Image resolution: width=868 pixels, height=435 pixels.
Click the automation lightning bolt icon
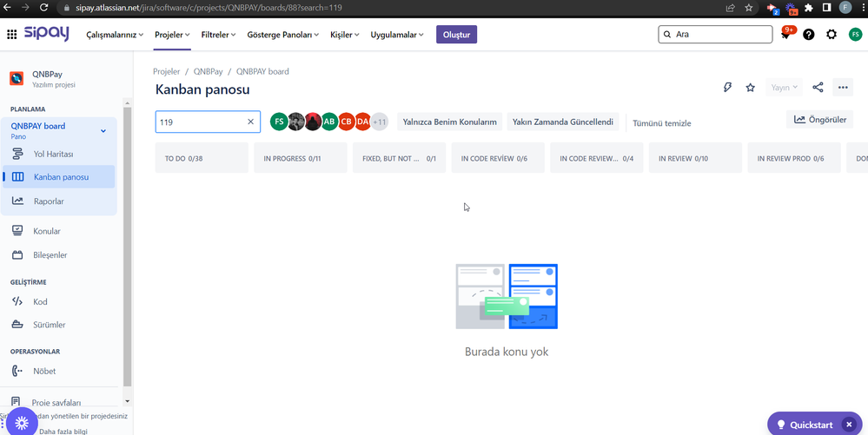(x=728, y=88)
